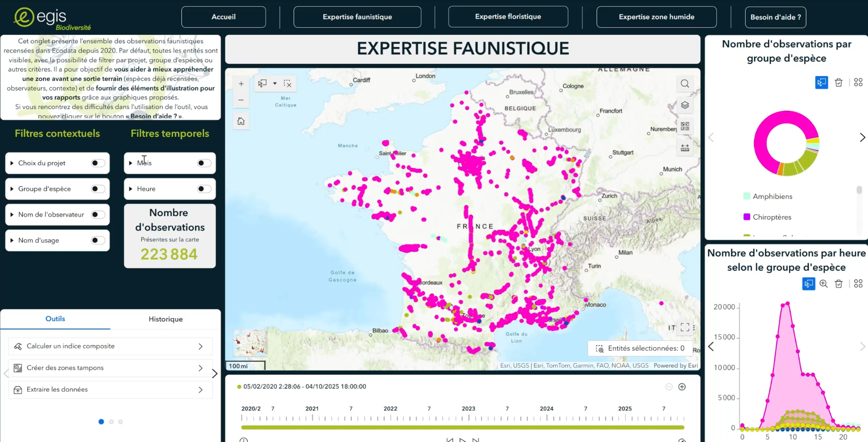The image size is (868, 442).
Task: Expand the Mois filter section
Action: pos(131,163)
